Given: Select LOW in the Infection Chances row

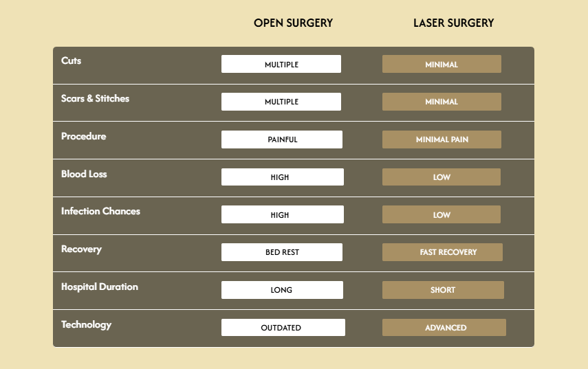Looking at the screenshot, I should point(442,214).
